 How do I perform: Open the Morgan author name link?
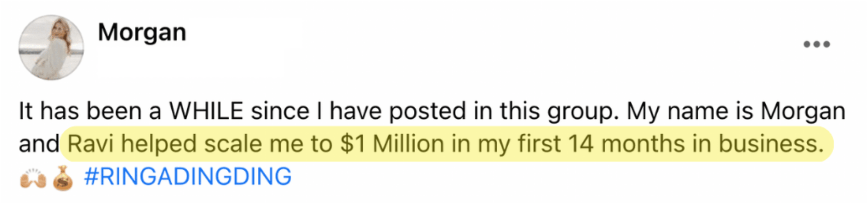point(142,33)
